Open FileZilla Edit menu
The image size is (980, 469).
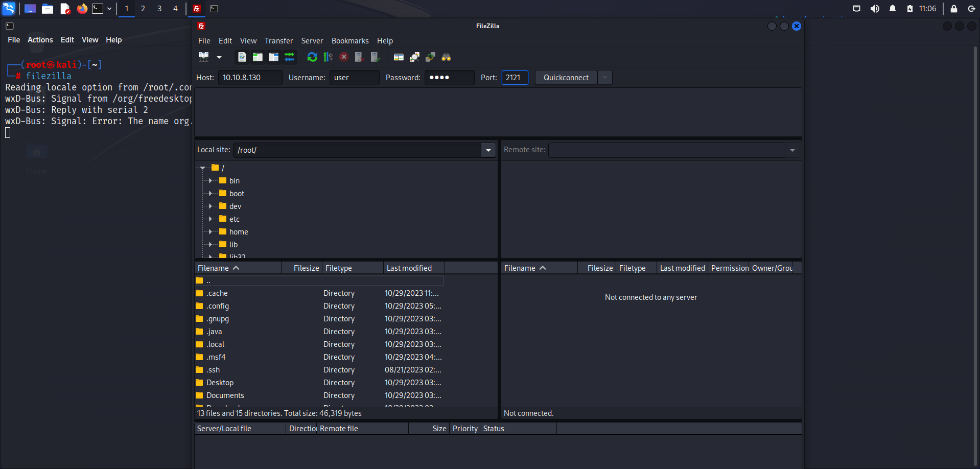pos(225,41)
